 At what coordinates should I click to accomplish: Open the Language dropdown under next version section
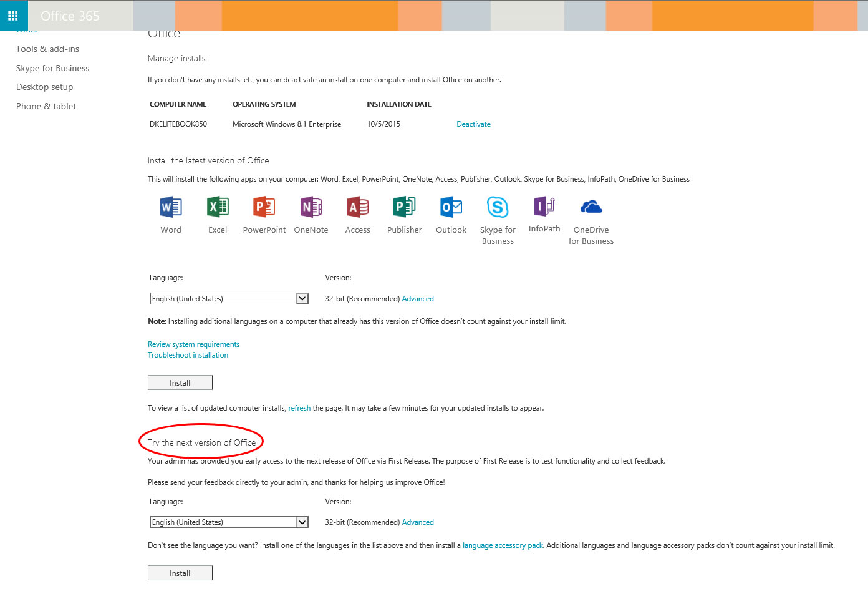tap(229, 522)
